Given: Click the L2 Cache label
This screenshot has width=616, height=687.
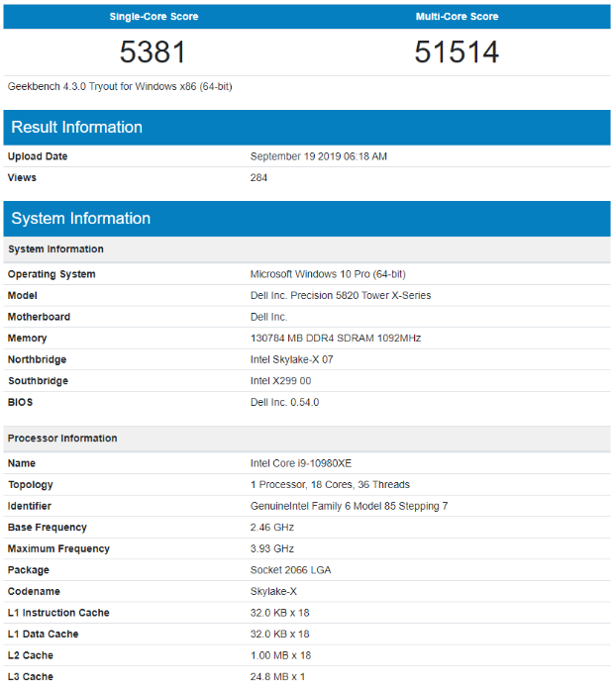Looking at the screenshot, I should pyautogui.click(x=31, y=656).
